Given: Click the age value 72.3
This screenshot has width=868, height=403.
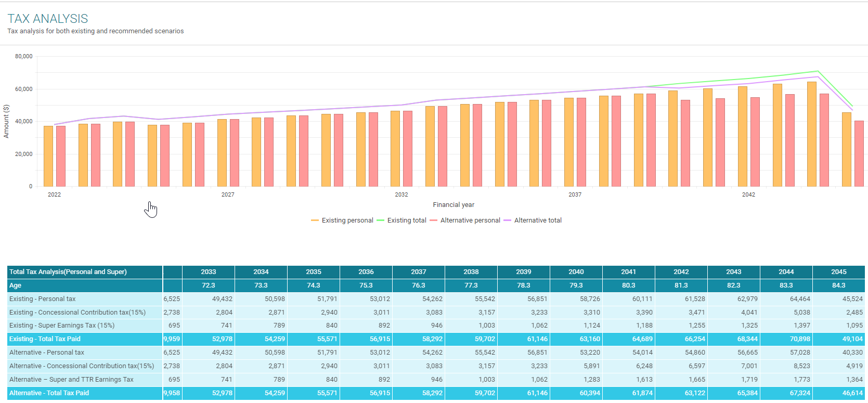Looking at the screenshot, I should (x=209, y=285).
